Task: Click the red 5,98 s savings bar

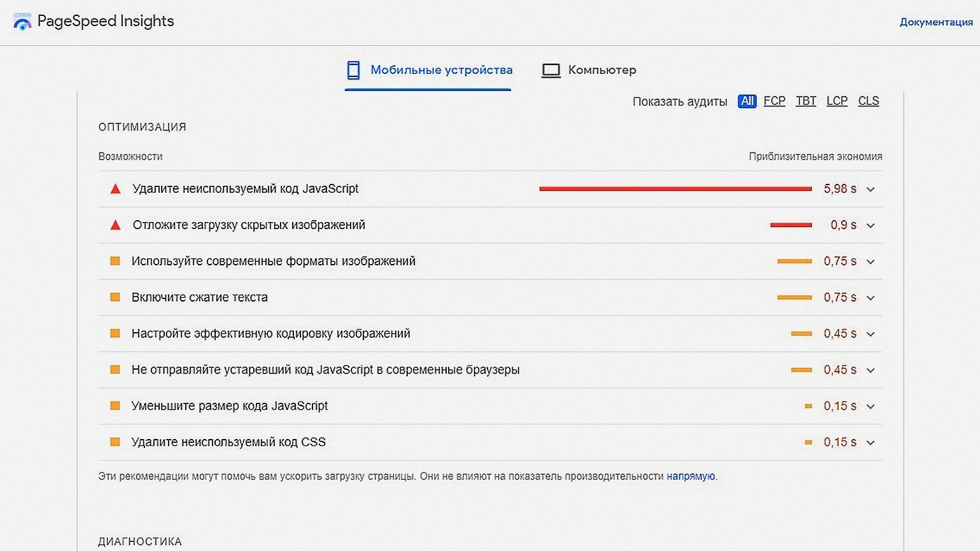Action: (x=675, y=189)
